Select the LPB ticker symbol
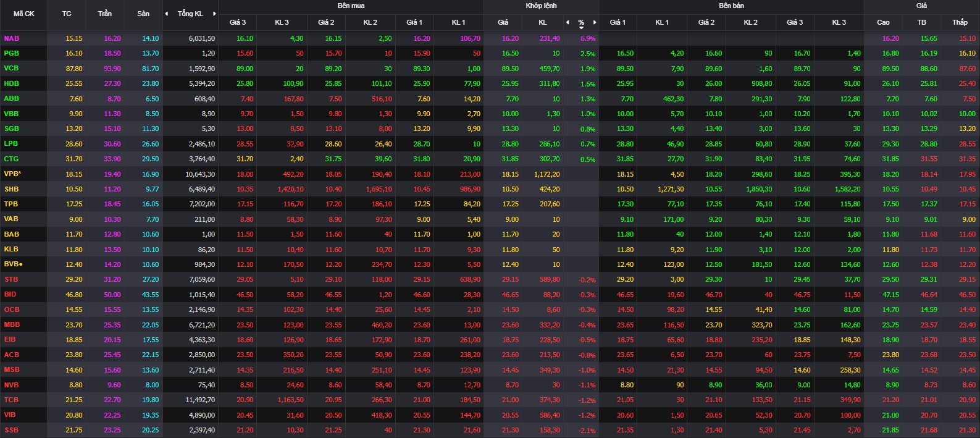 coord(11,143)
